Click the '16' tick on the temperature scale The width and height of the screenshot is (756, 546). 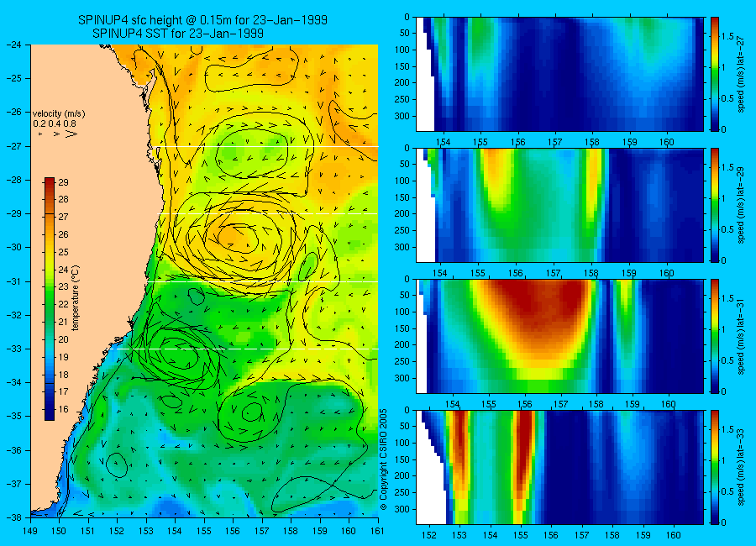(63, 409)
